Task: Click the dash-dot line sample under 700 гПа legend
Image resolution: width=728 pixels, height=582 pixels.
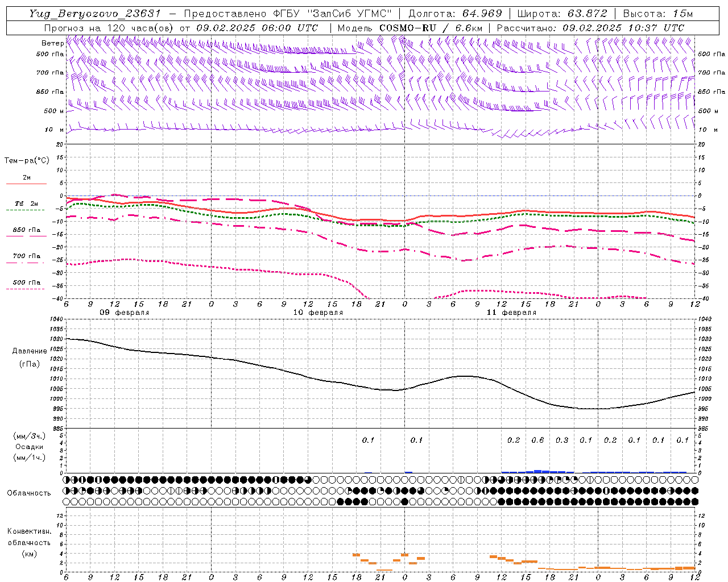Action: tap(26, 263)
